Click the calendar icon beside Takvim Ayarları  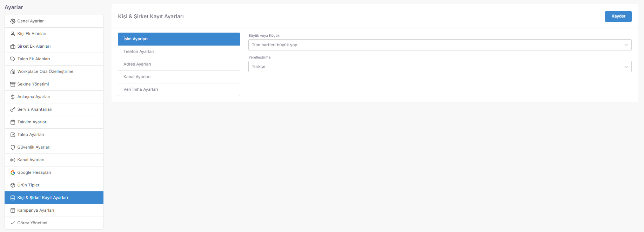[13, 122]
